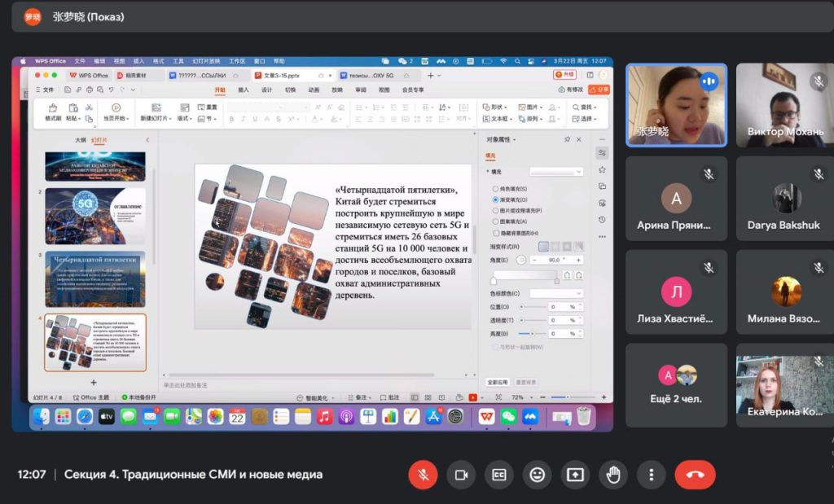
Task: Click the present screen icon
Action: pyautogui.click(x=575, y=475)
